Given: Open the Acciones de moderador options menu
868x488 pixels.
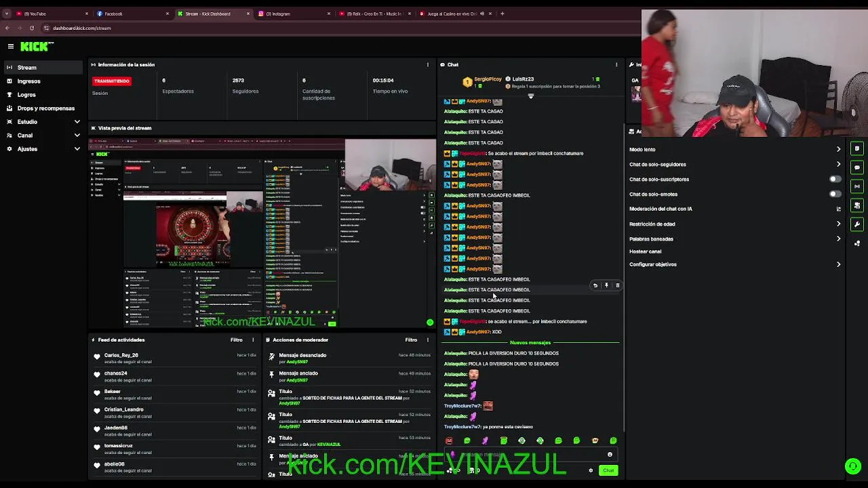Looking at the screenshot, I should click(428, 340).
